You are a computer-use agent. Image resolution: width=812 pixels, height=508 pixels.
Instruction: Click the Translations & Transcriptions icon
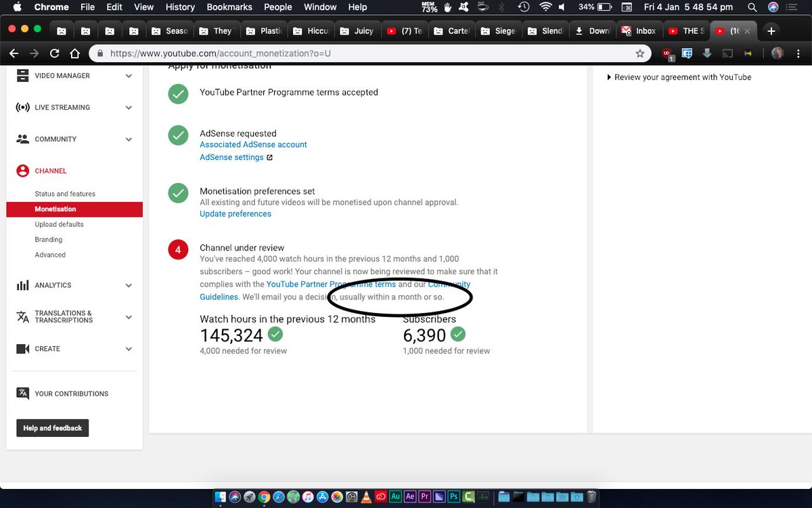coord(22,317)
